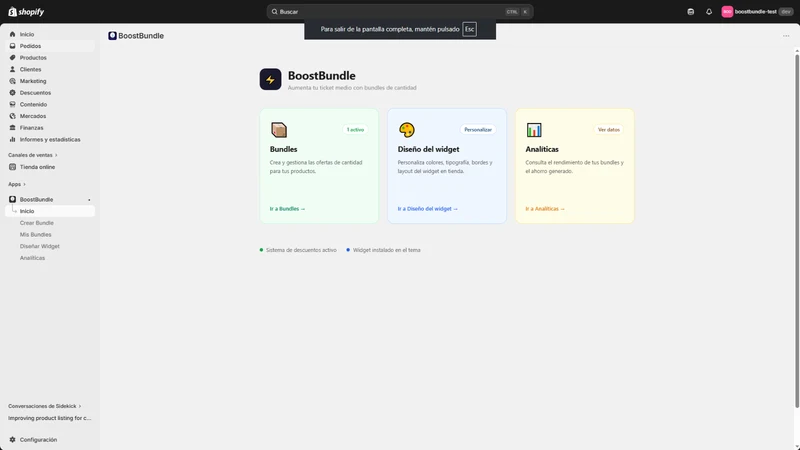Click the Marketing target icon
The height and width of the screenshot is (450, 800).
12,81
